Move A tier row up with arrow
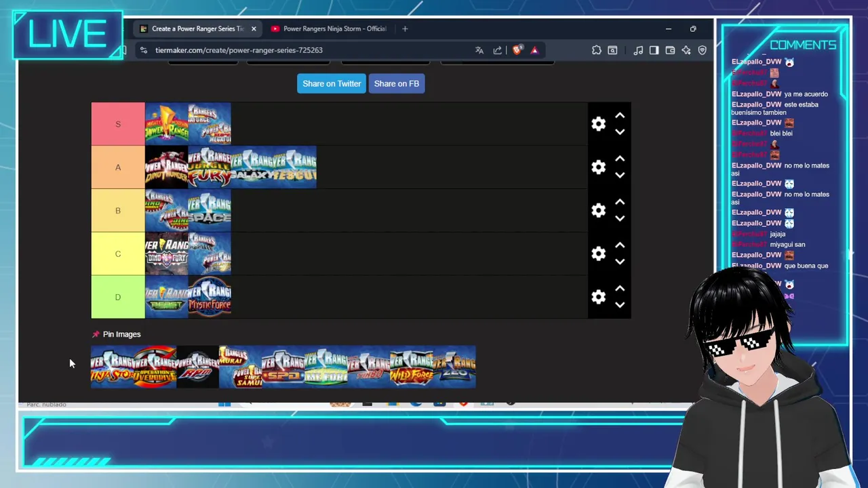This screenshot has height=488, width=868. tap(620, 159)
